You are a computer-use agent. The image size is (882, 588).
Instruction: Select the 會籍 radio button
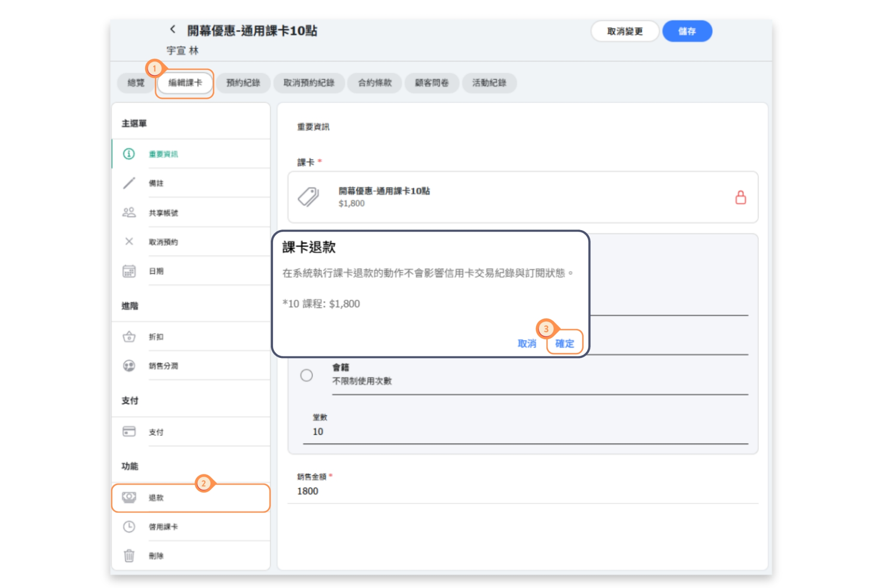307,375
